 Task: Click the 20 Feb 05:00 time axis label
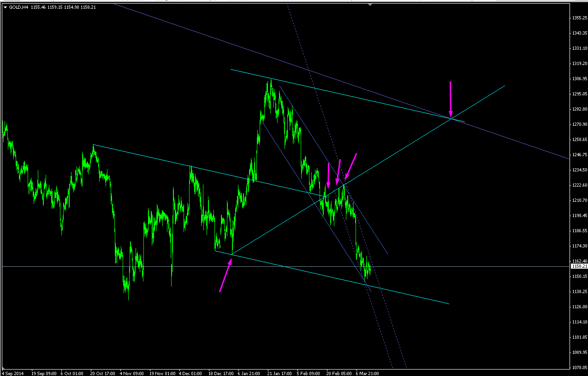tap(339, 373)
